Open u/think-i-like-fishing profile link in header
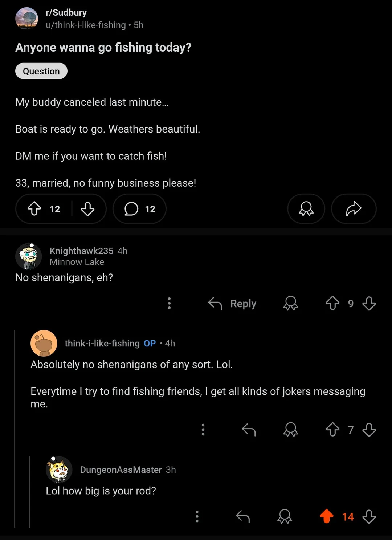 [86, 25]
